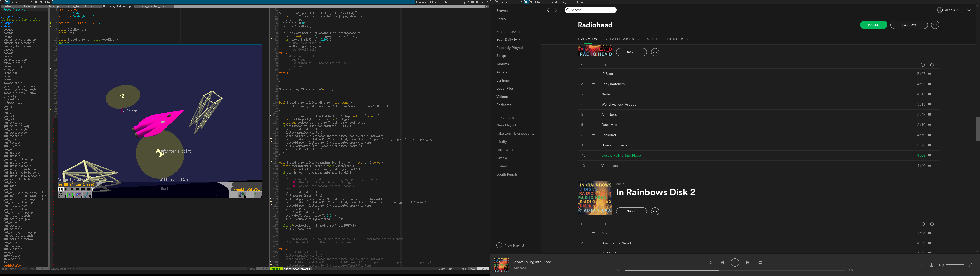Go forward with the navigation arrow
This screenshot has width=980, height=276.
556,10
